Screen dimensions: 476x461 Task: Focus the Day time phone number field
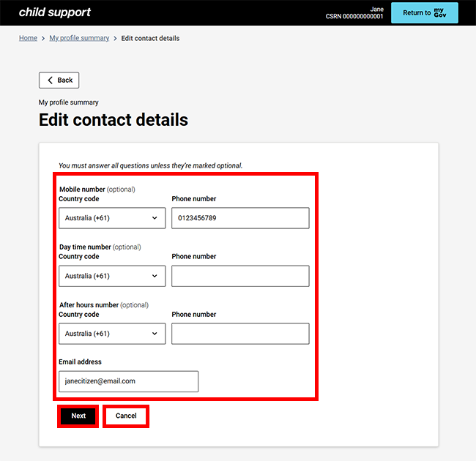(240, 276)
